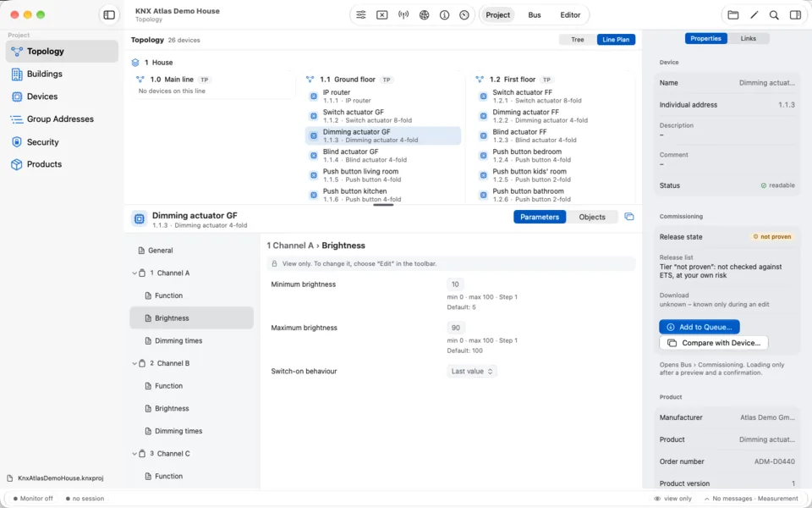This screenshot has height=508, width=812.
Task: Open the info circle toolbar icon
Action: click(444, 15)
